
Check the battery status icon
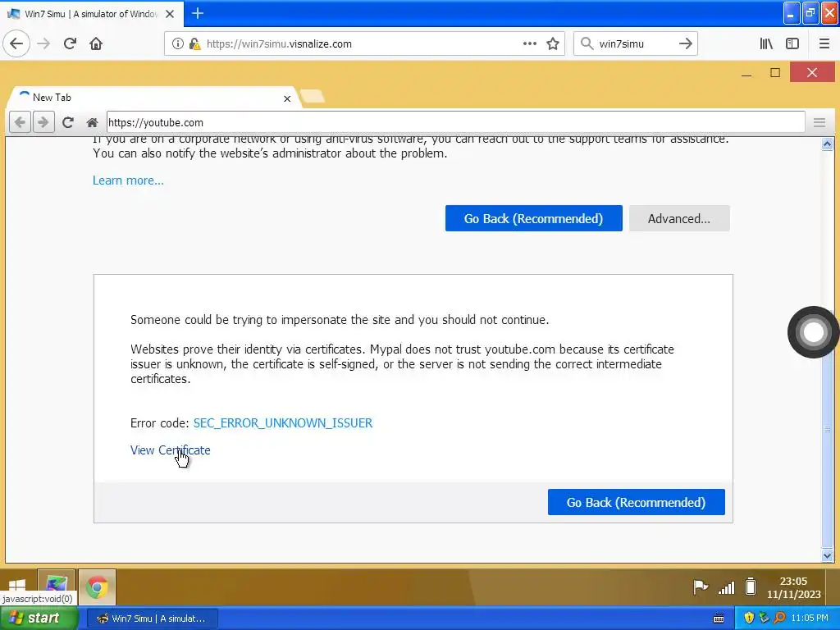[751, 587]
